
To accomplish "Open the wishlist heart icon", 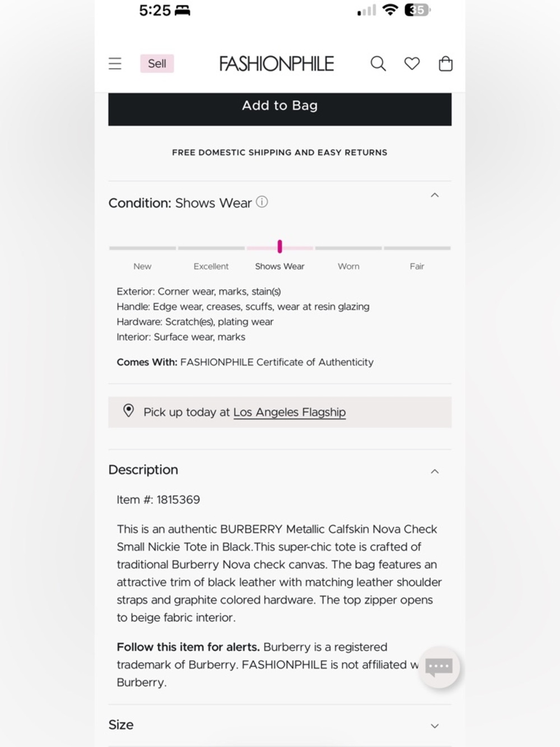I will (x=412, y=64).
